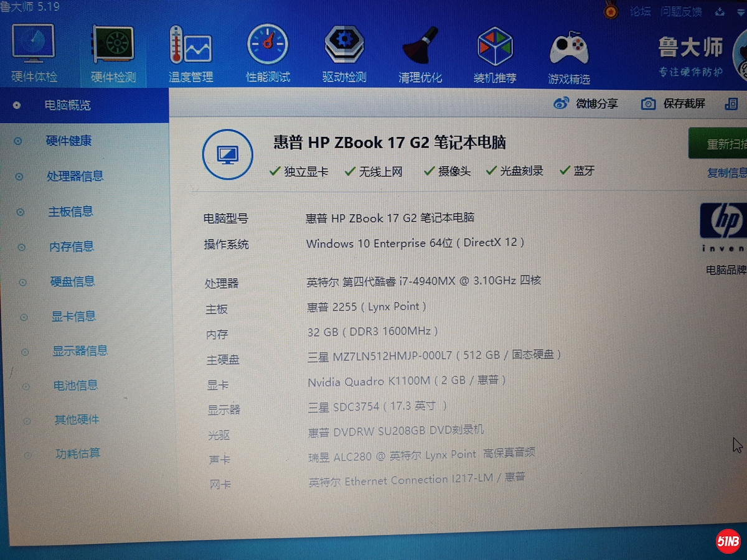Open 主板信息 sidebar item
Screen dimensions: 747x560
pos(70,212)
